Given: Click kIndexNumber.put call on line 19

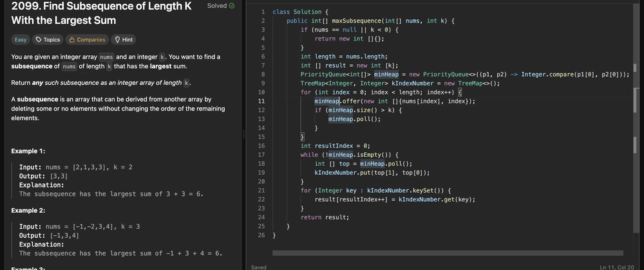Looking at the screenshot, I should 372,173.
